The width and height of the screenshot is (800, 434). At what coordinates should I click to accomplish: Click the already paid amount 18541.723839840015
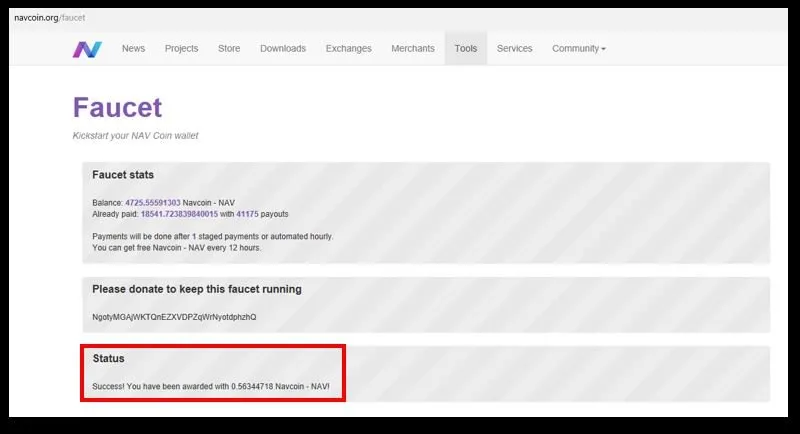click(179, 214)
